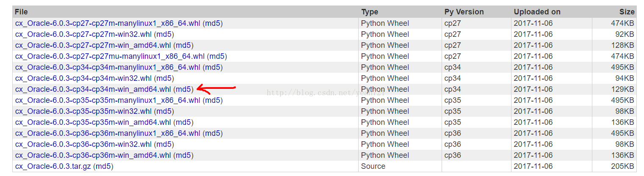Download cx_Oracle-6.0.3-cp36-cp36m-win_amd64.whl

click(93, 155)
